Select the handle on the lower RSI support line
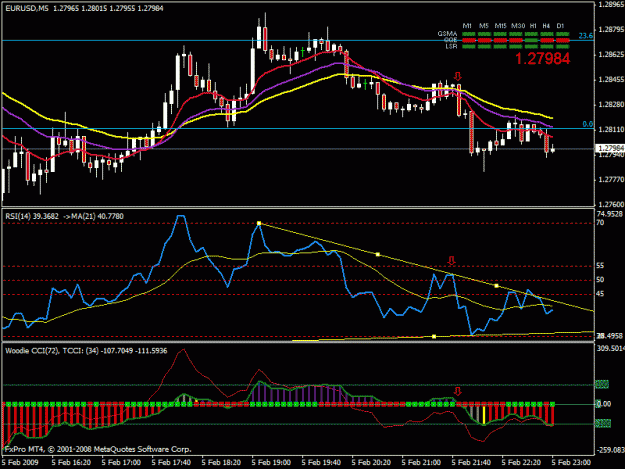The image size is (625, 469). click(434, 337)
